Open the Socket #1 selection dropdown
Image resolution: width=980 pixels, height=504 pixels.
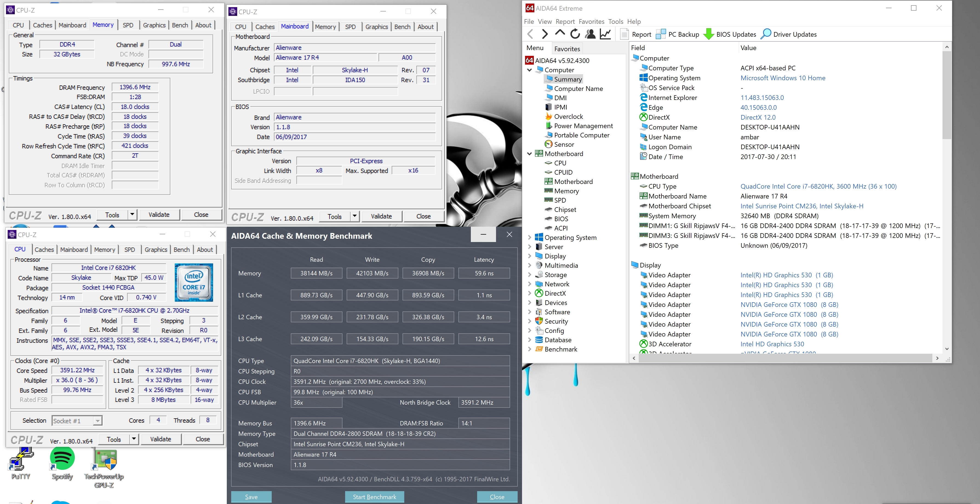click(98, 421)
